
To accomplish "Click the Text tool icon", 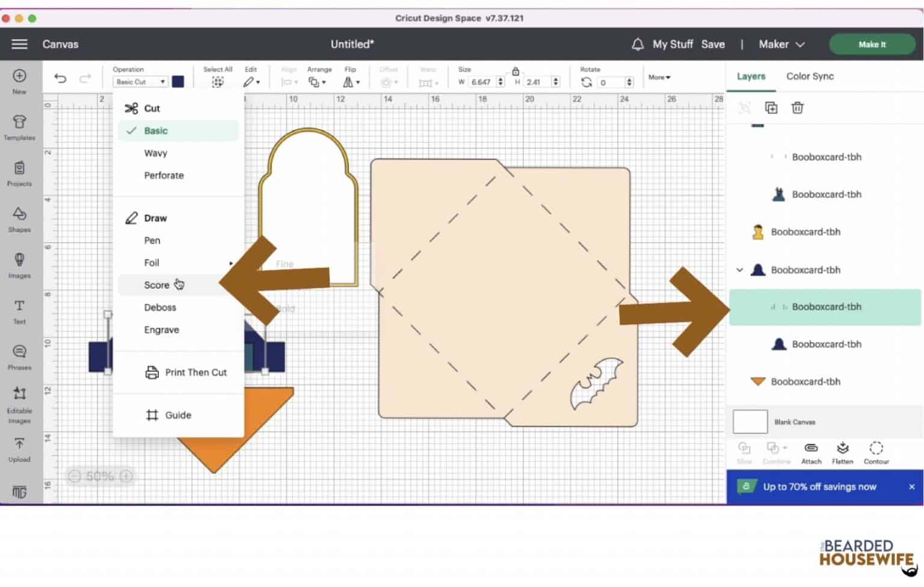I will click(19, 310).
